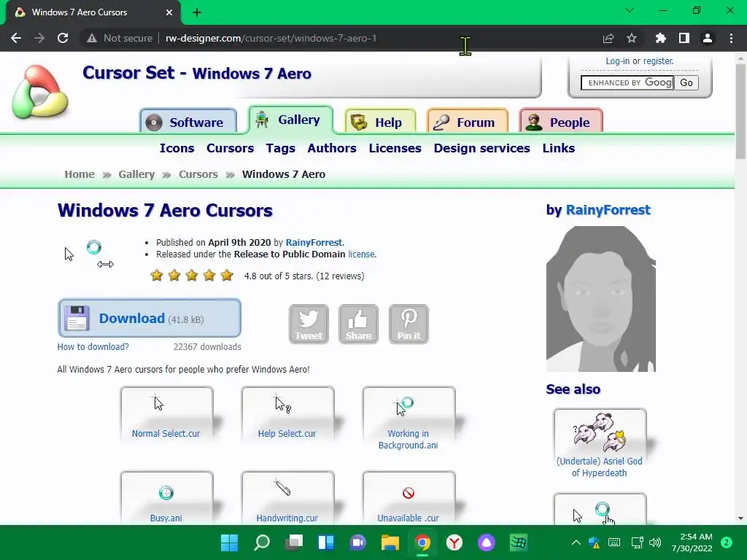
Task: Click the RealWorld Designer site logo
Action: 40,91
